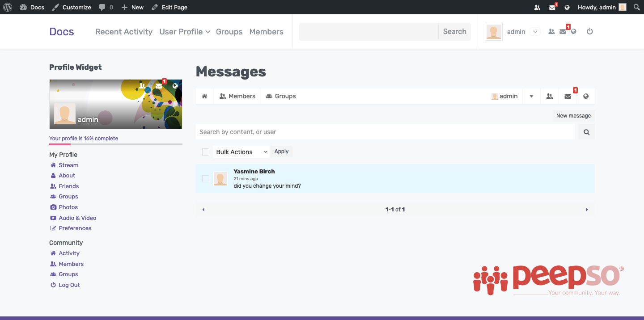Click the New message button
This screenshot has height=320, width=644.
pyautogui.click(x=573, y=116)
